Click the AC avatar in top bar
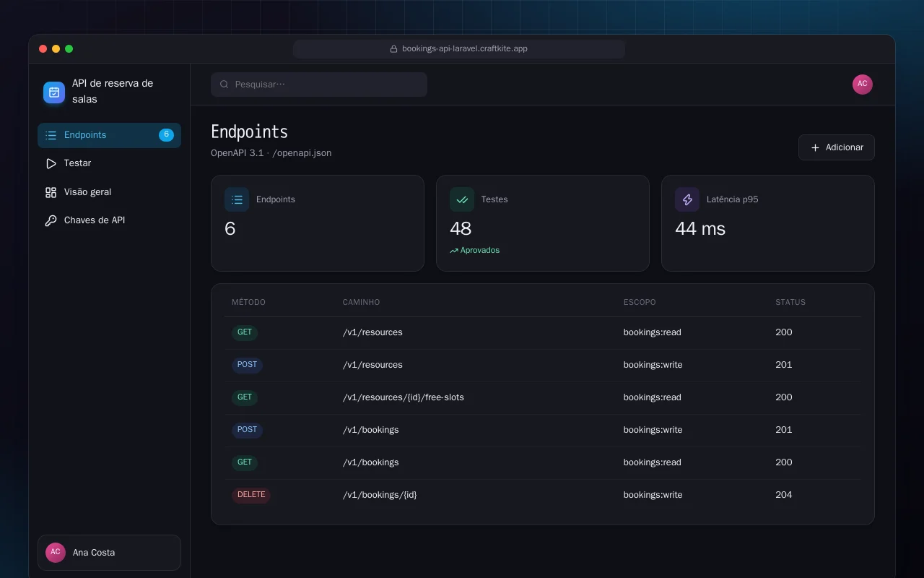This screenshot has height=578, width=924. pyautogui.click(x=863, y=85)
